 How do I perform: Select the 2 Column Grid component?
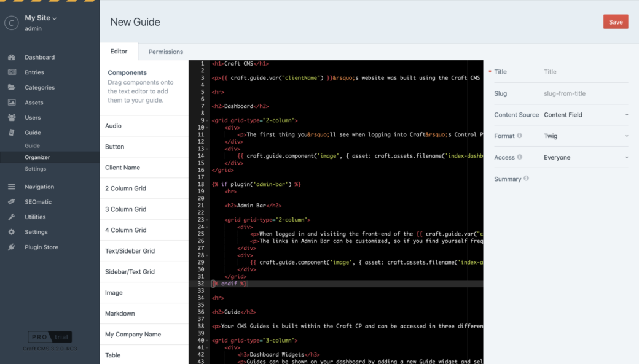tap(144, 188)
